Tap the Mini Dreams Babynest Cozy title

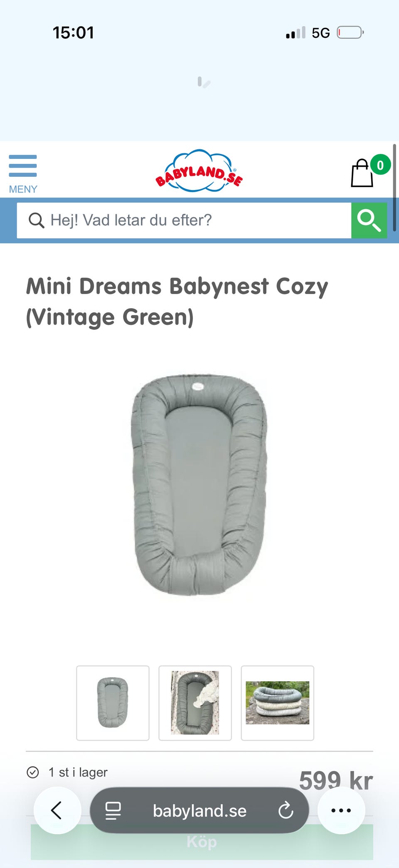click(177, 302)
